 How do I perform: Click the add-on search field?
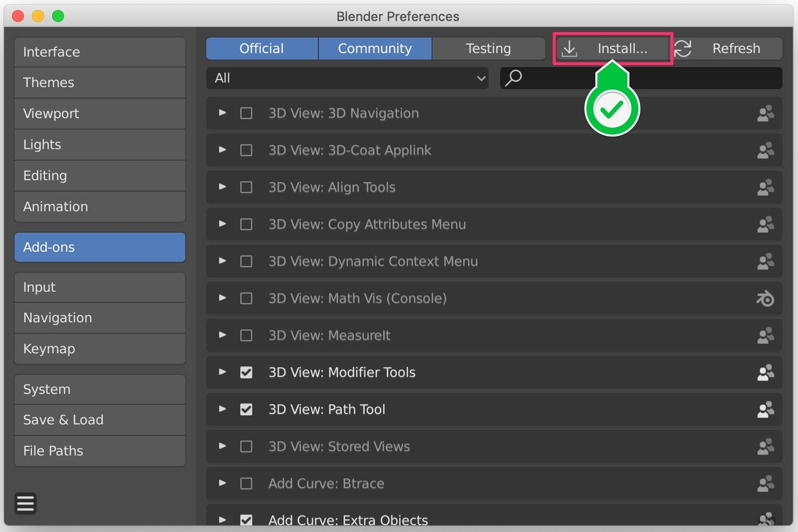641,78
